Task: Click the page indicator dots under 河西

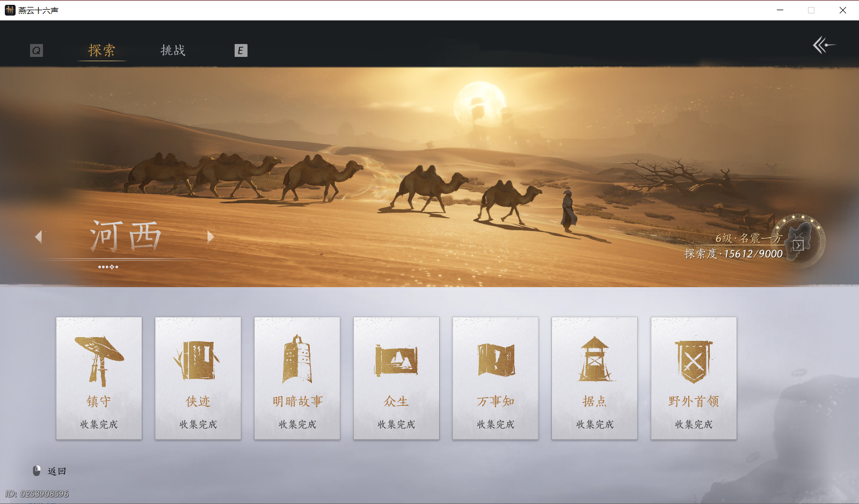Action: point(108,267)
